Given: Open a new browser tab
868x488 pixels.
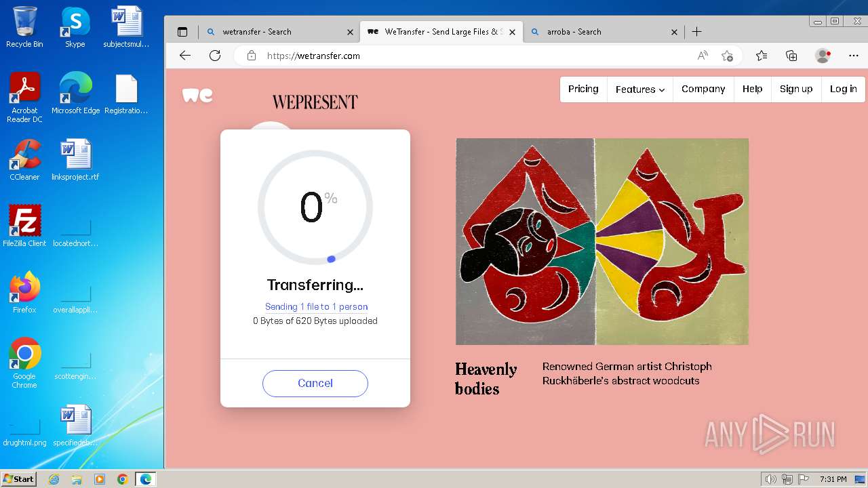Looking at the screenshot, I should click(x=696, y=32).
